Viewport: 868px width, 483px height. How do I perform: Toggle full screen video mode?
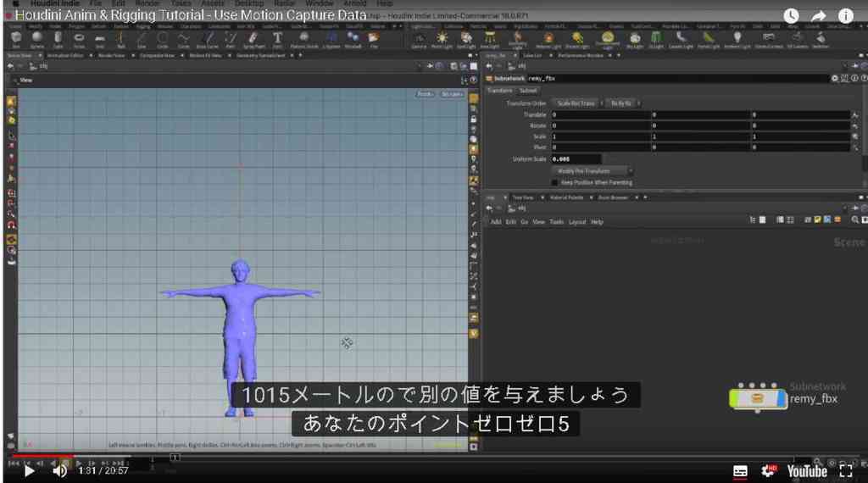(x=846, y=471)
